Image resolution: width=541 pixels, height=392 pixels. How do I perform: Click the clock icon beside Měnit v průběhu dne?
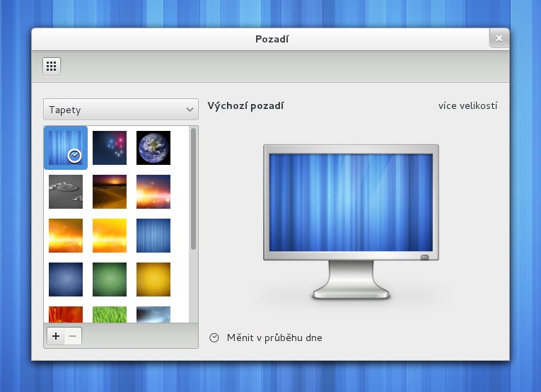pyautogui.click(x=214, y=338)
